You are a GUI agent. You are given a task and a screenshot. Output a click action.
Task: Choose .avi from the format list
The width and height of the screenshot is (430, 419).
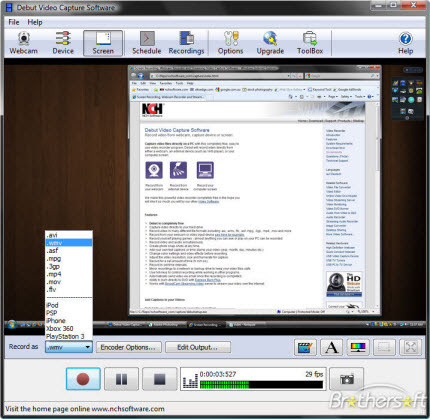click(69, 235)
